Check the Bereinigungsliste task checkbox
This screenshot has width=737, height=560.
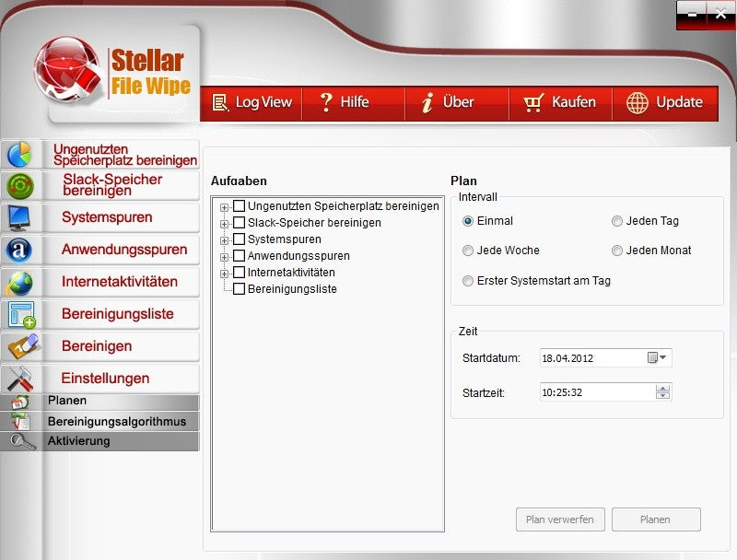239,288
